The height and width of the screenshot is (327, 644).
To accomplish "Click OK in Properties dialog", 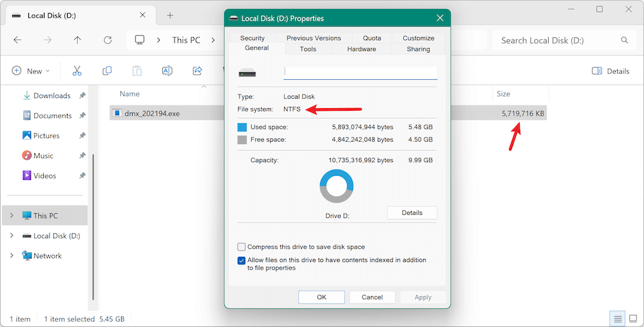I will (321, 297).
